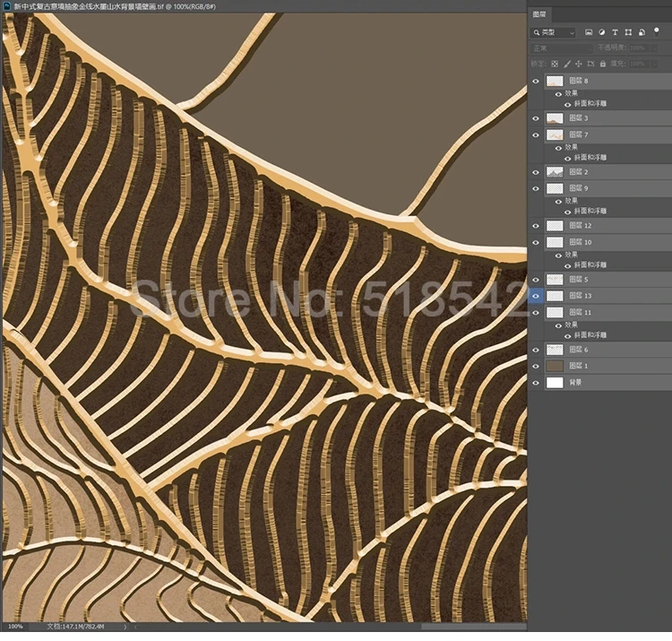The width and height of the screenshot is (672, 641).
Task: Select the 图层 panel tab
Action: click(x=539, y=15)
